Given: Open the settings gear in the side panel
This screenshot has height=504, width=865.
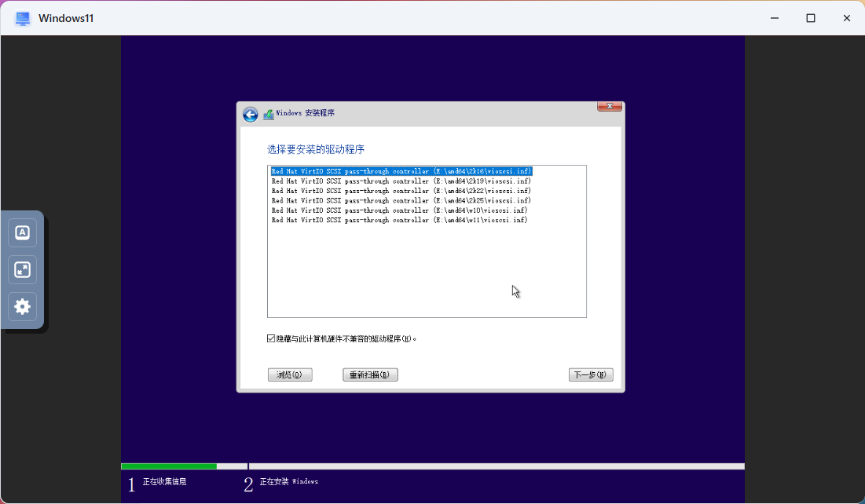Looking at the screenshot, I should 23,307.
